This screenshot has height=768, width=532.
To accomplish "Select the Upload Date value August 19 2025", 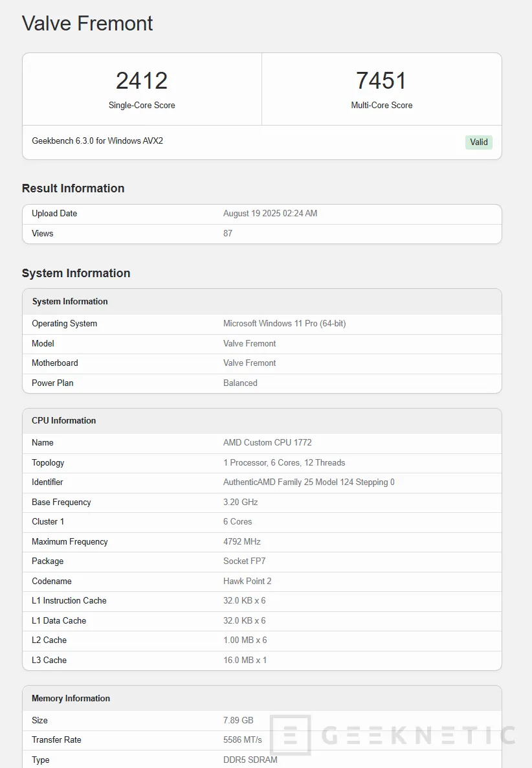I will click(270, 214).
